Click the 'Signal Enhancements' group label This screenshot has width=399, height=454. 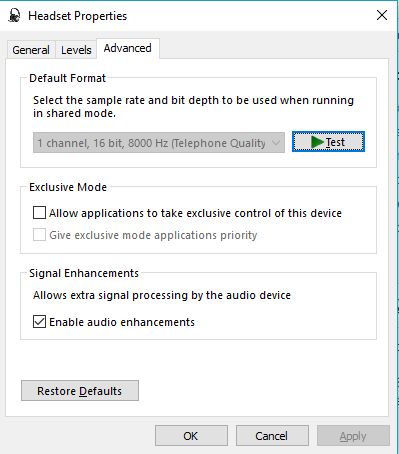(84, 273)
